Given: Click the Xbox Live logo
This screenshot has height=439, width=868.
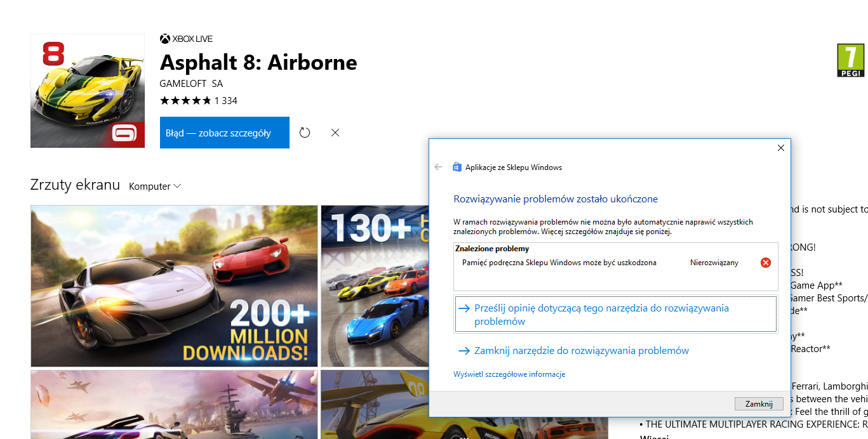Looking at the screenshot, I should [x=186, y=39].
